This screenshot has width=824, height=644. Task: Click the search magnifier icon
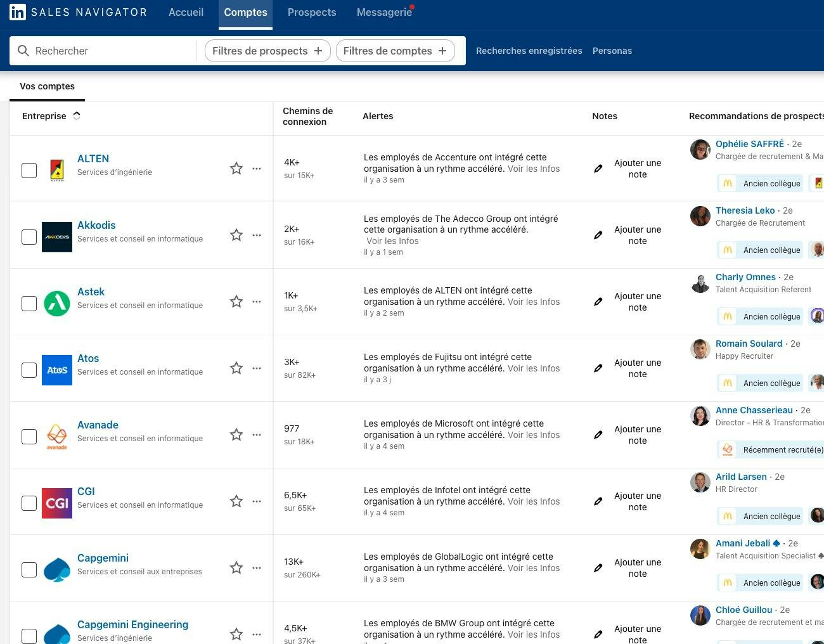tap(23, 51)
